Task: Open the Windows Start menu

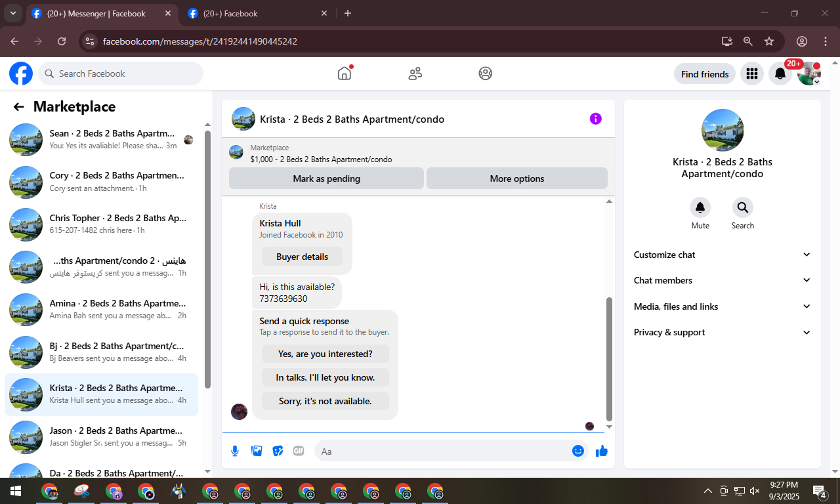Action: [x=15, y=491]
